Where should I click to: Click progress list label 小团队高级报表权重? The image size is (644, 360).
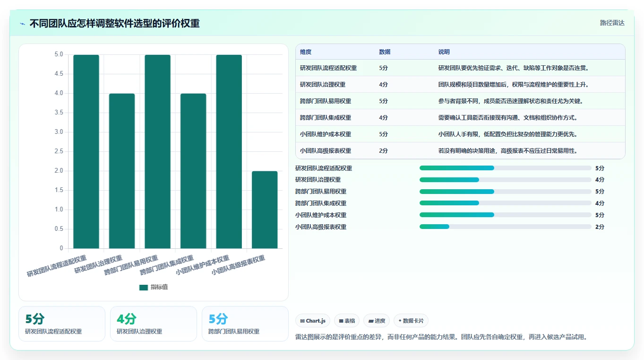click(321, 227)
